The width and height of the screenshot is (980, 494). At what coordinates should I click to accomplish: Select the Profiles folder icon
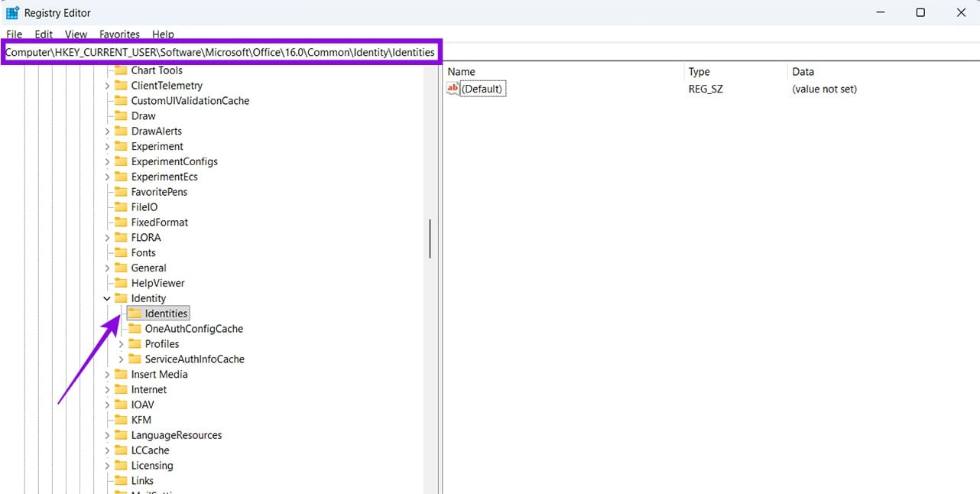tap(135, 344)
